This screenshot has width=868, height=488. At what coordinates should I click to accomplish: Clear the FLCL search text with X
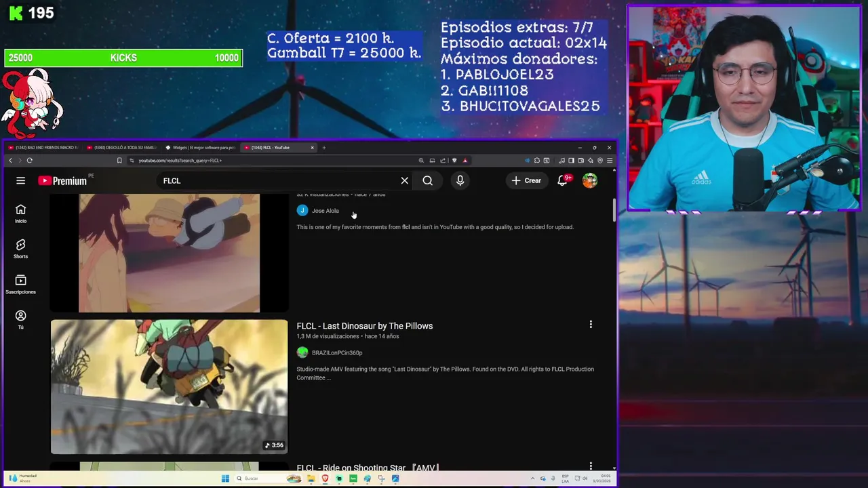coord(404,181)
